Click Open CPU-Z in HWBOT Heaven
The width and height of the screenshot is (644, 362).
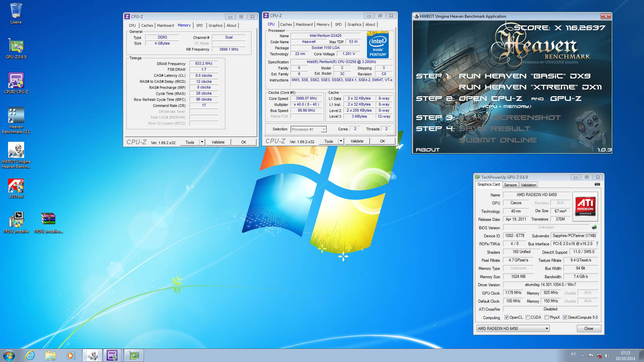click(490, 99)
